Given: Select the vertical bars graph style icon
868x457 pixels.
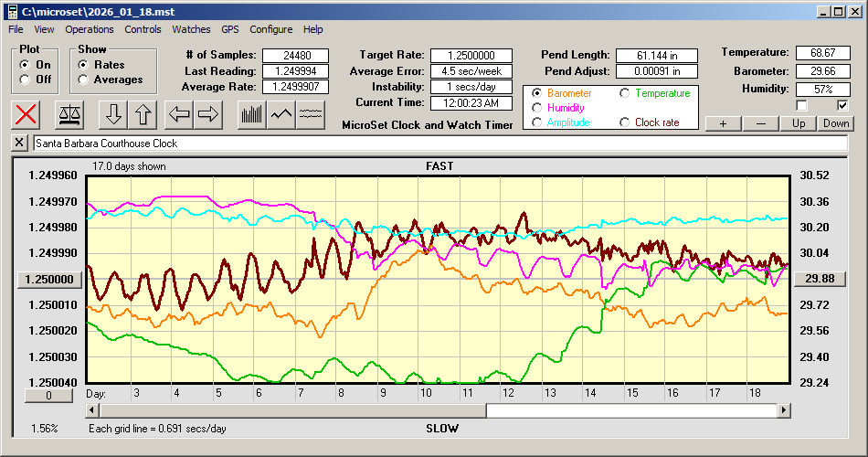Looking at the screenshot, I should tap(251, 114).
